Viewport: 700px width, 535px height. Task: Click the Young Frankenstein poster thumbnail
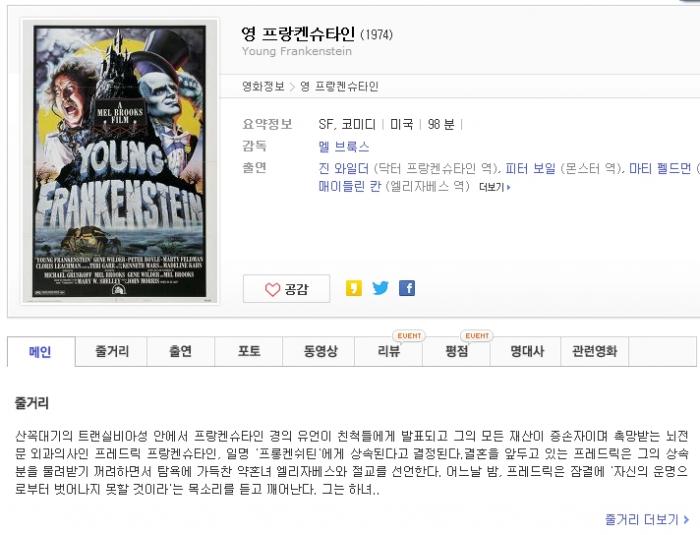coord(120,161)
